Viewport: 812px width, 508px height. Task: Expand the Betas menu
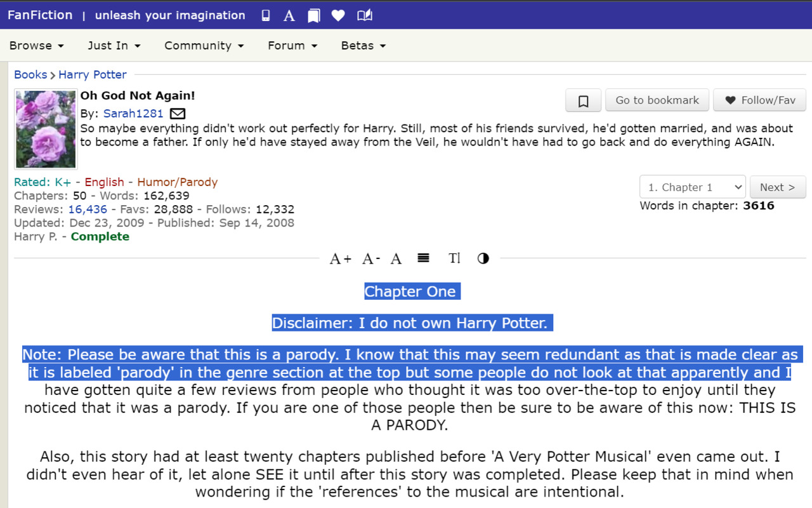coord(363,46)
